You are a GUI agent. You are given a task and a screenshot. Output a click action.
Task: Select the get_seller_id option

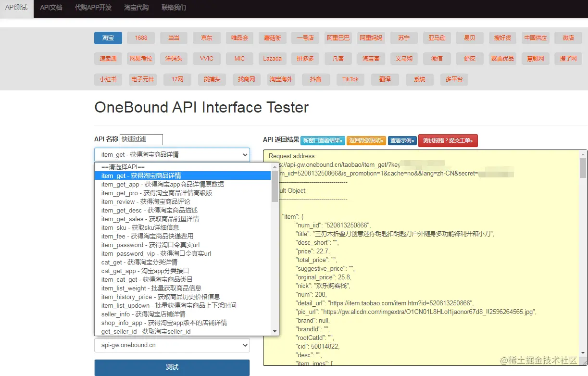[x=183, y=331]
